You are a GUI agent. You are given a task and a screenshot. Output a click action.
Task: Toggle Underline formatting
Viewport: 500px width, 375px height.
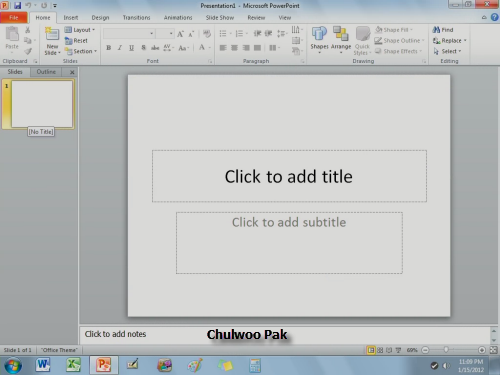(131, 48)
